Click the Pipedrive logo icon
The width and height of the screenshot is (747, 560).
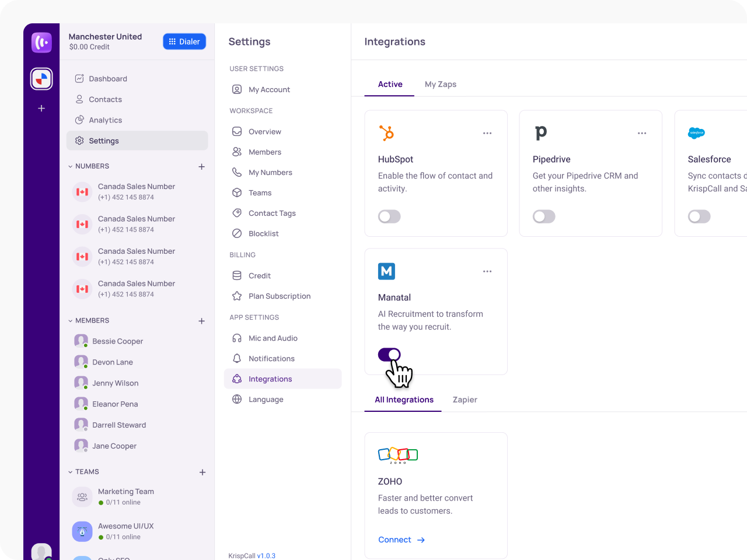[x=541, y=133]
